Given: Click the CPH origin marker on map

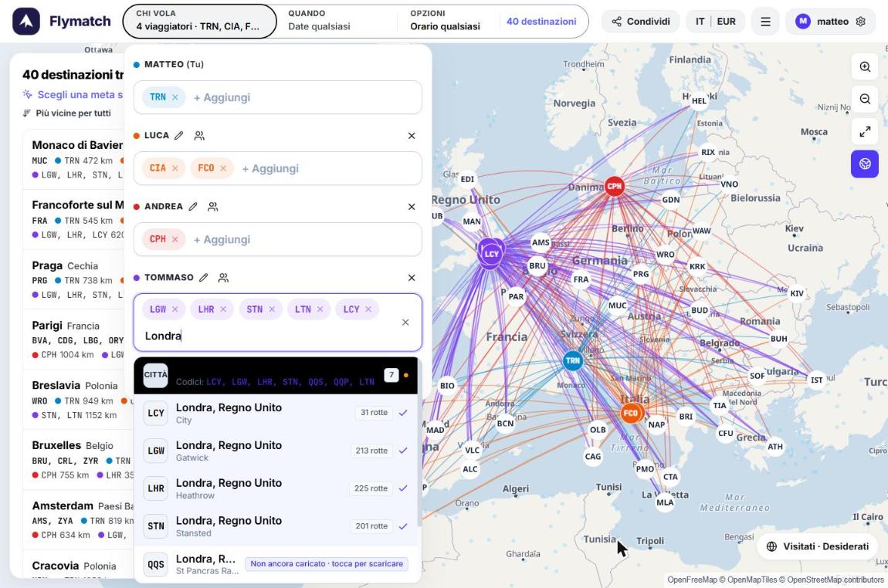Looking at the screenshot, I should 615,186.
